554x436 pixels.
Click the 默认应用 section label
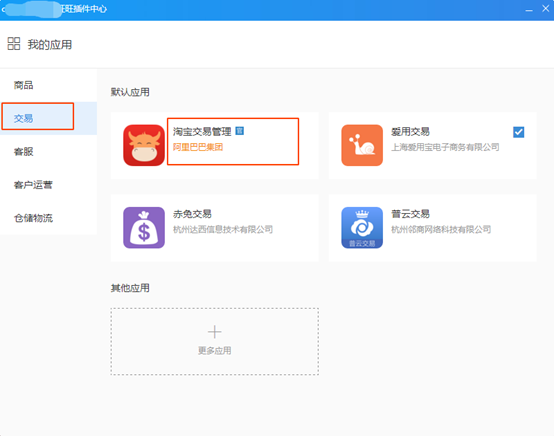pos(130,92)
